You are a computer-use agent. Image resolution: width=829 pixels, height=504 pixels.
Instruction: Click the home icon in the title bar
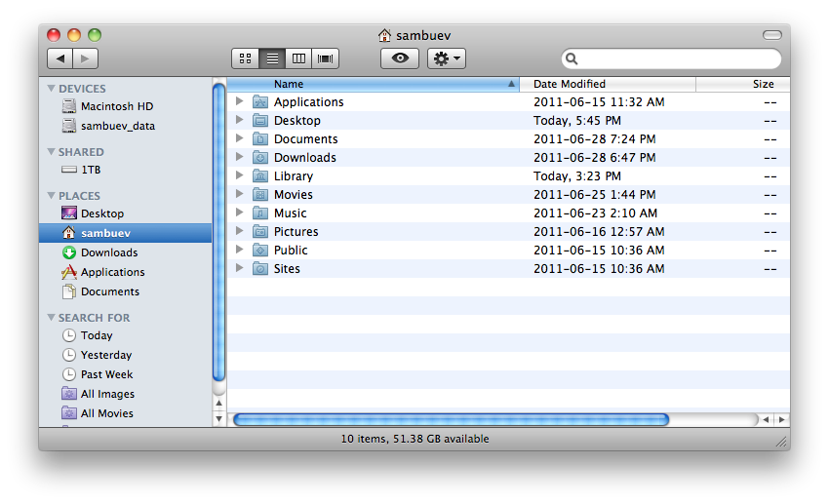[x=384, y=35]
